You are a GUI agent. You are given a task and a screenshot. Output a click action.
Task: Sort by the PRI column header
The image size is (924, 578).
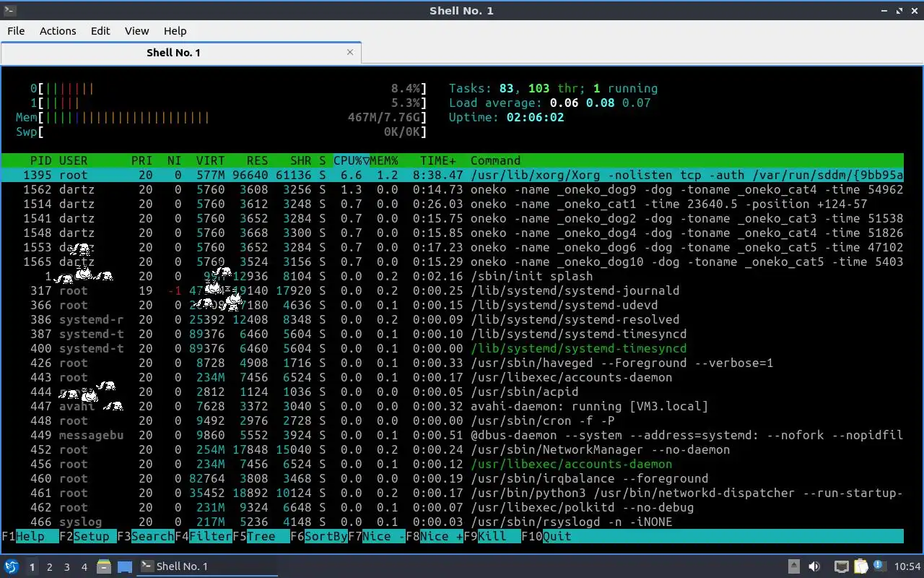tap(142, 160)
